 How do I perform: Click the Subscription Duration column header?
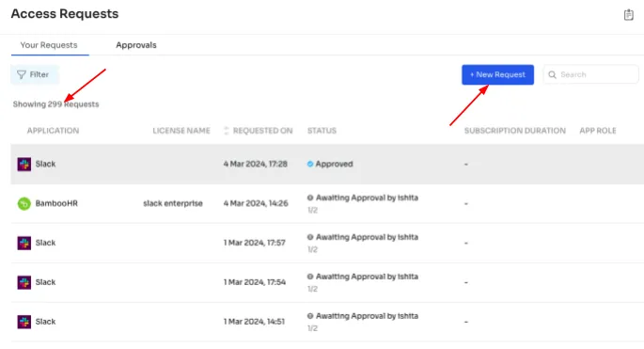tap(515, 131)
